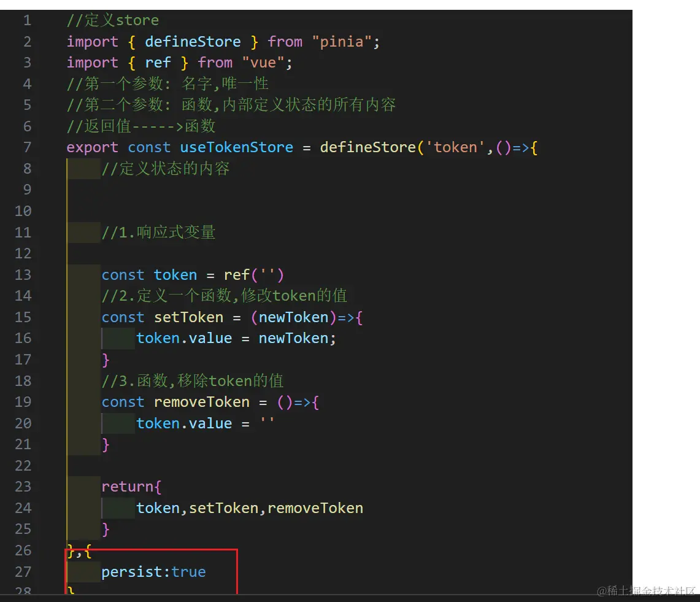Click the comment '//3.函数,移除token的值'
The height and width of the screenshot is (602, 700).
point(193,381)
